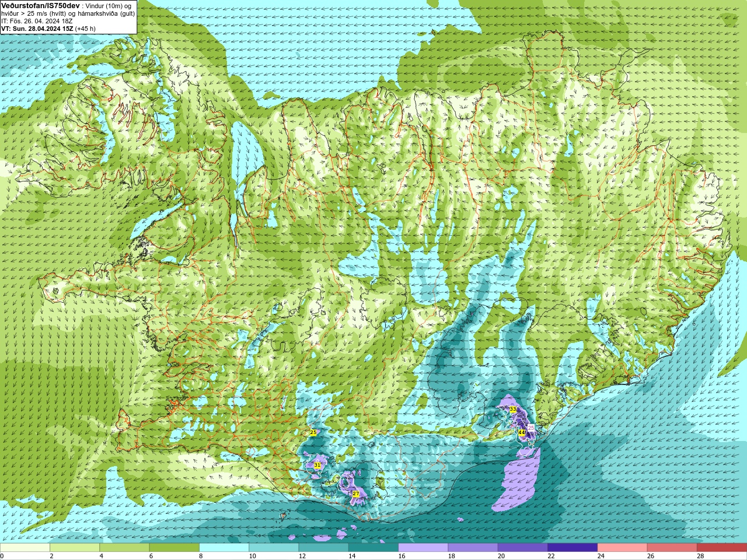
Task: Click the 16–18 m/s lavender legend swatch
Action: (x=423, y=548)
